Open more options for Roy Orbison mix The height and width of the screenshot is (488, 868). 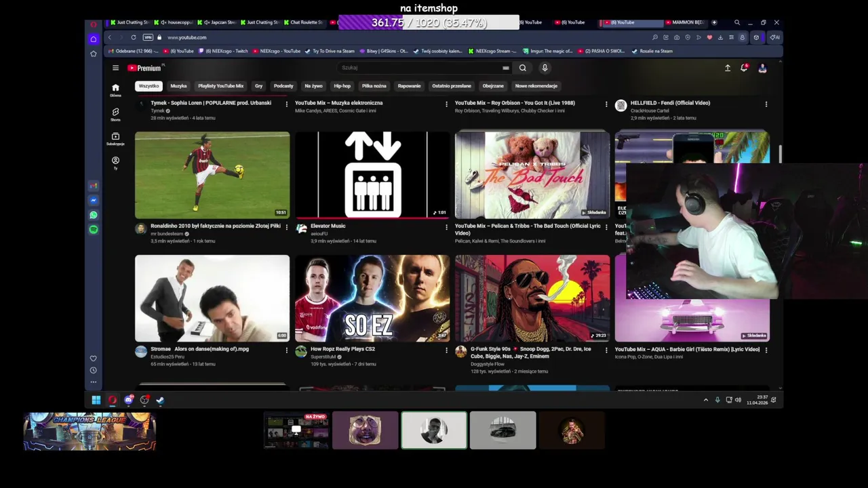point(606,104)
